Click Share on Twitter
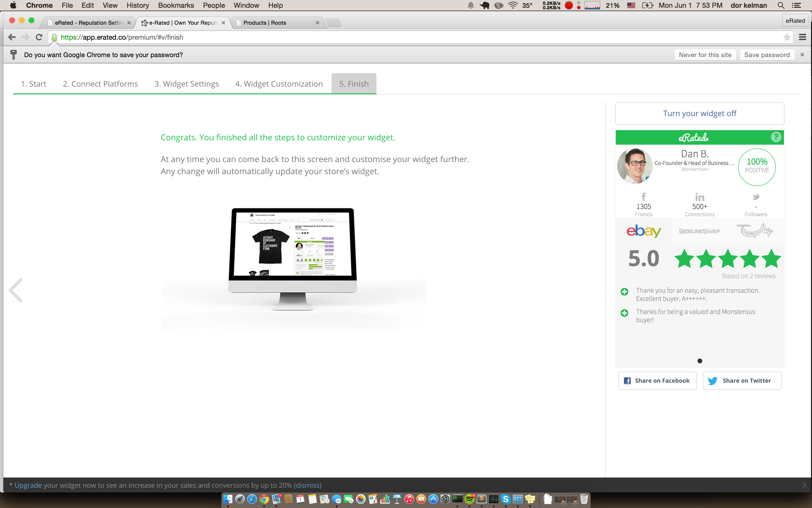This screenshot has width=812, height=508. tap(742, 381)
